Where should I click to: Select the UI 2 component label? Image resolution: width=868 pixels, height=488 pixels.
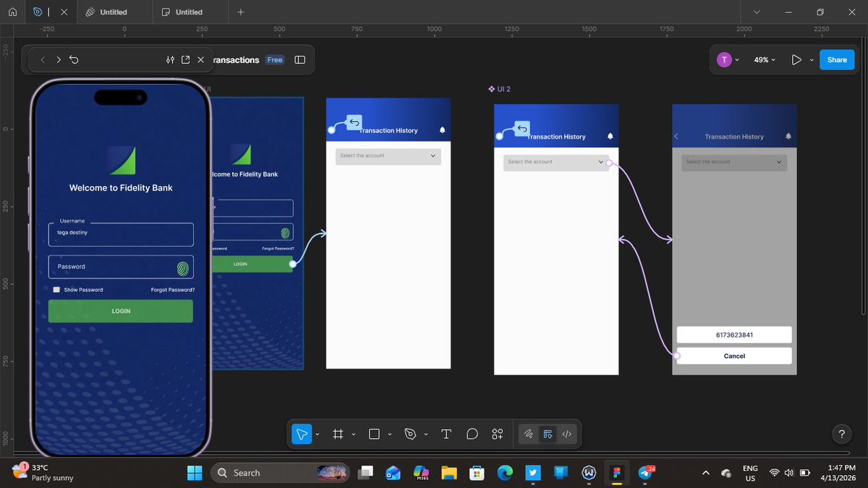(x=500, y=89)
